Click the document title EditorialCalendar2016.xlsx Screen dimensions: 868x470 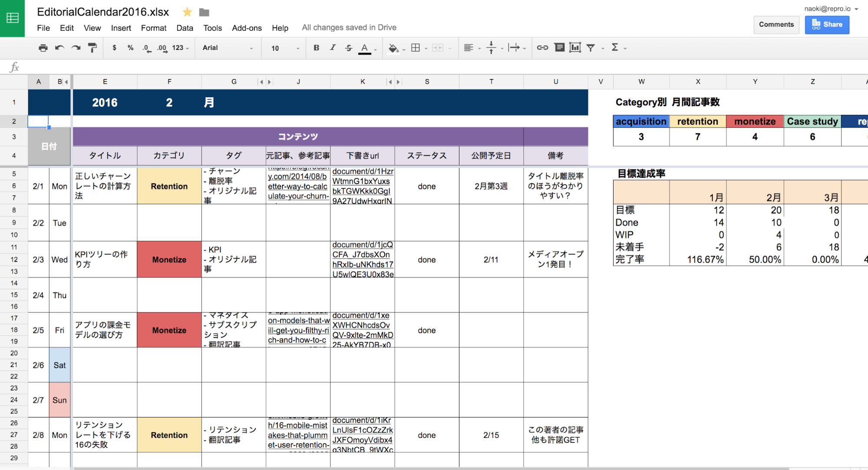click(x=103, y=12)
